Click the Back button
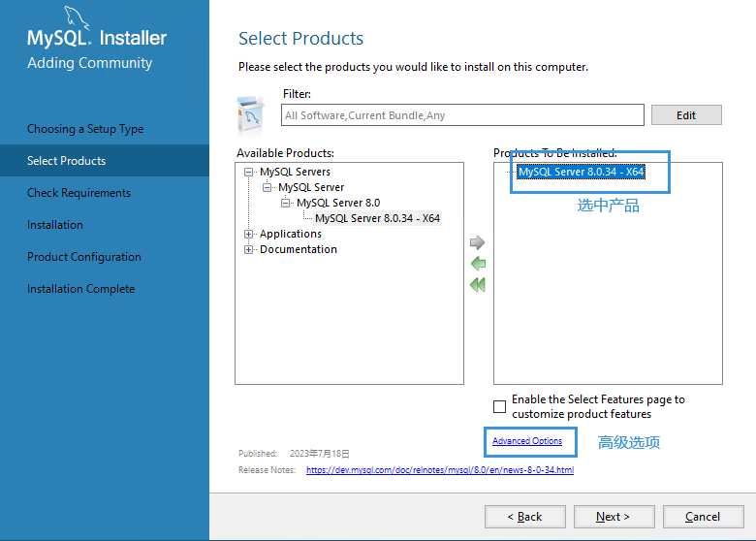Image resolution: width=756 pixels, height=541 pixels. 525,517
